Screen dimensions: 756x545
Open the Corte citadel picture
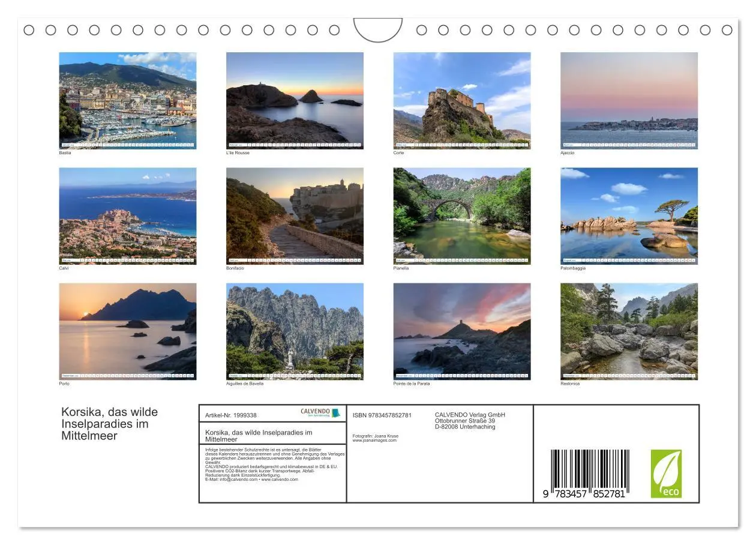[x=462, y=100]
